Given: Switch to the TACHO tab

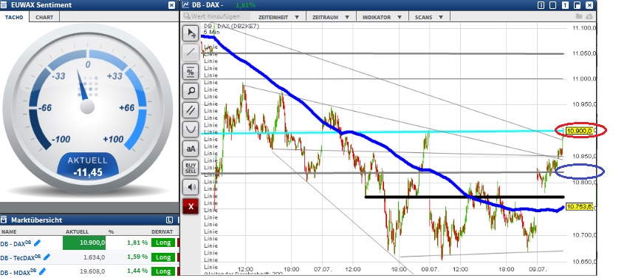Looking at the screenshot, I should (x=14, y=17).
